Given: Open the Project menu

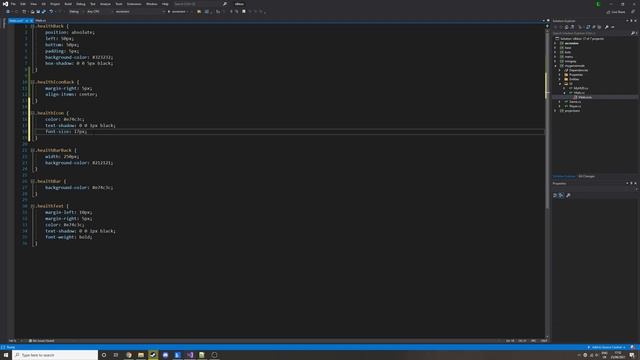Looking at the screenshot, I should pyautogui.click(x=55, y=4).
